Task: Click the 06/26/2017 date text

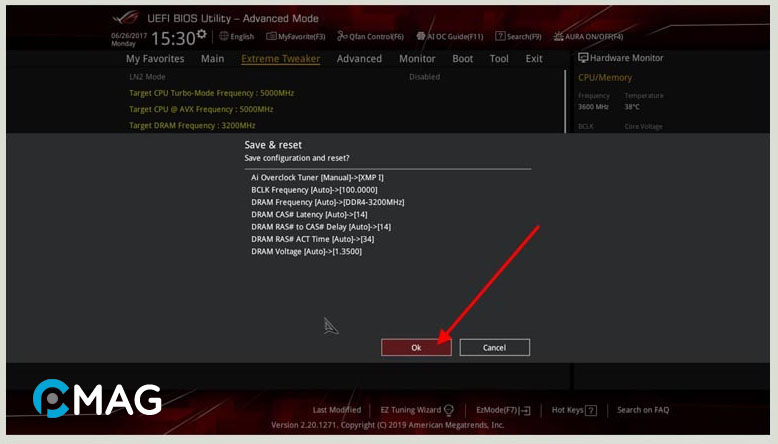Action: click(129, 36)
